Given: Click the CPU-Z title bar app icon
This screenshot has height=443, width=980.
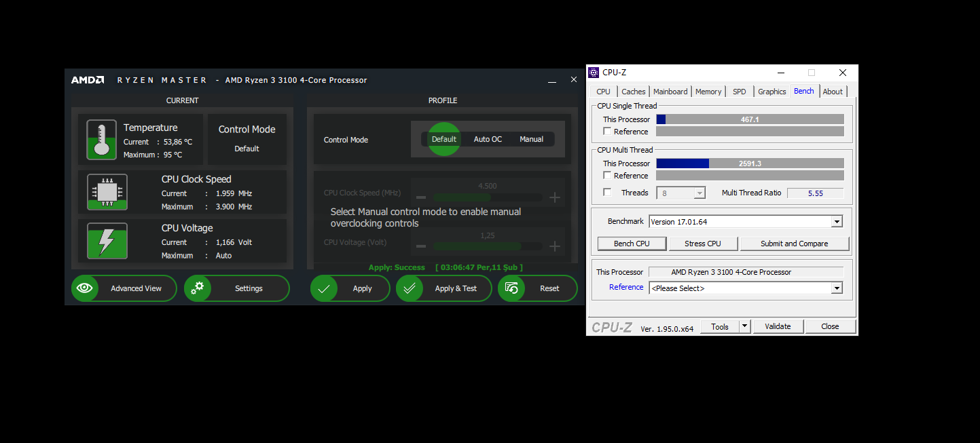Looking at the screenshot, I should (594, 73).
